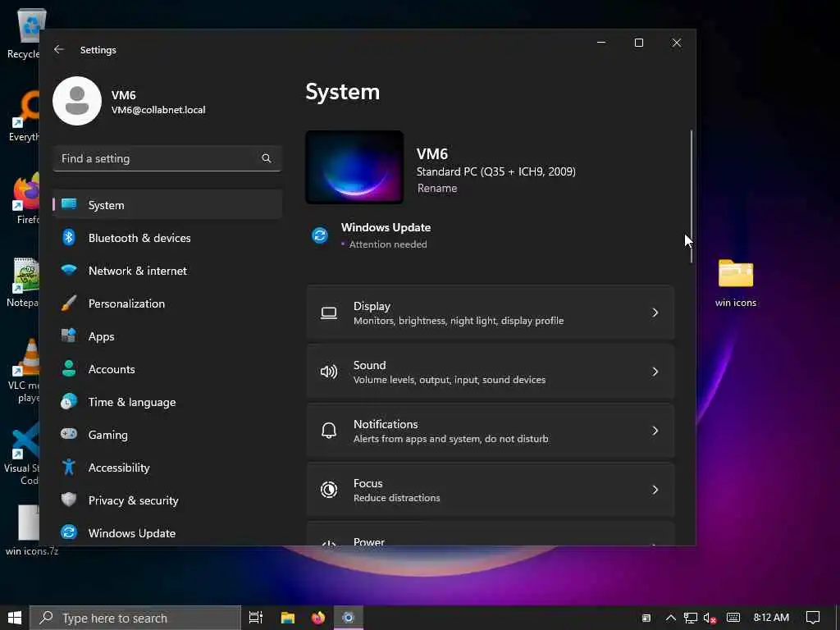Select the Accessibility figure icon
Image resolution: width=840 pixels, height=630 pixels.
[x=69, y=467]
